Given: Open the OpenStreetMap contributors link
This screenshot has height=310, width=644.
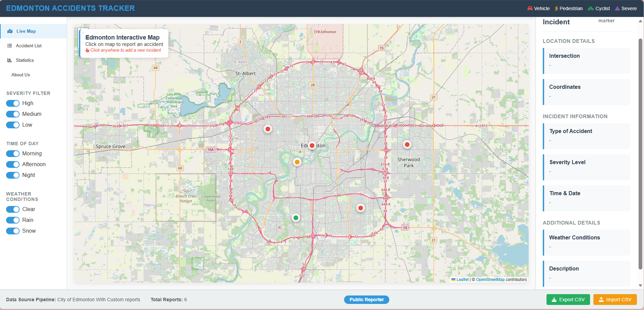Looking at the screenshot, I should pyautogui.click(x=490, y=280).
